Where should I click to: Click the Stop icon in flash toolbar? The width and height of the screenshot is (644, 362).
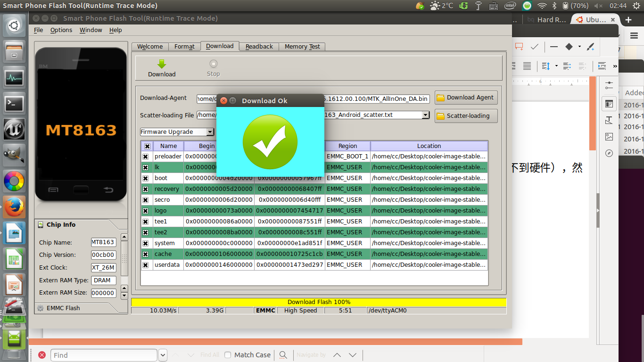click(x=213, y=64)
